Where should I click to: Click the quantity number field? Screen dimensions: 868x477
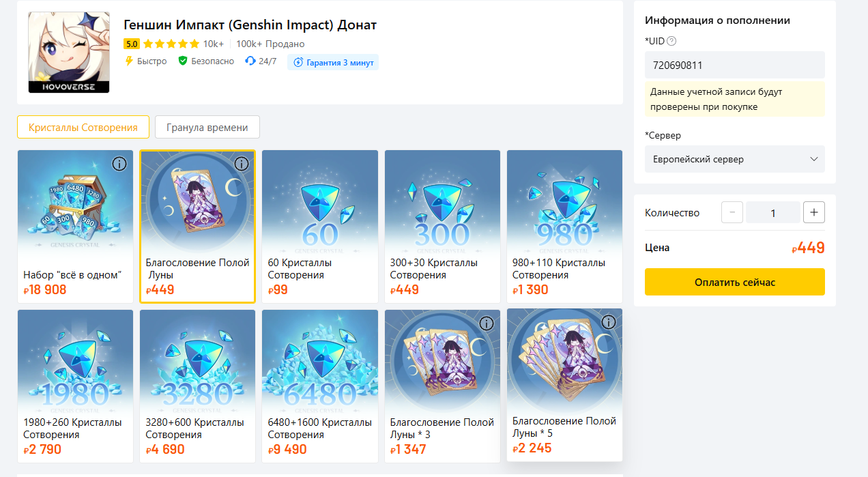[773, 212]
